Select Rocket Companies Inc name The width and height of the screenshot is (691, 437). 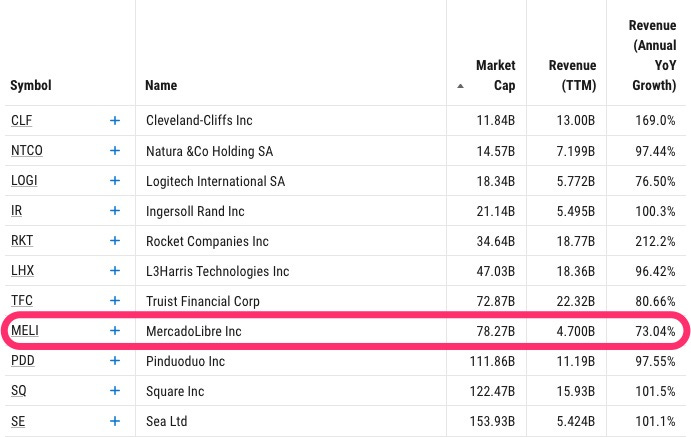coord(207,241)
